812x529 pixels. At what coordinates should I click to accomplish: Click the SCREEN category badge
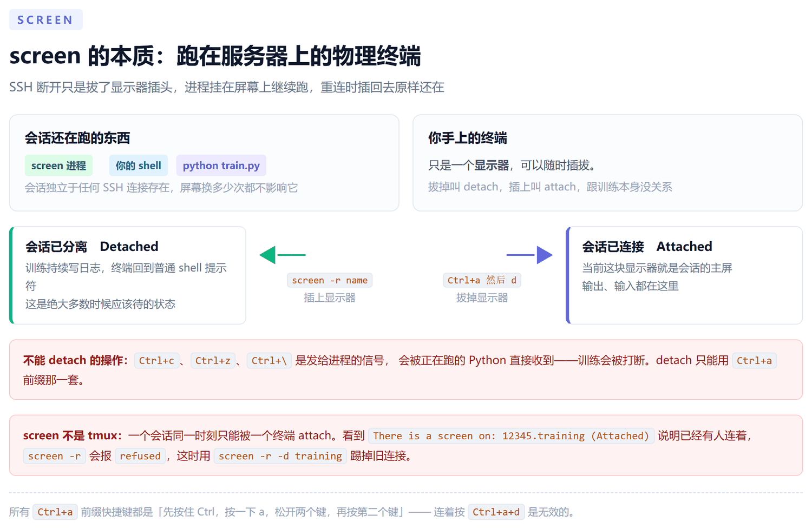tap(45, 19)
